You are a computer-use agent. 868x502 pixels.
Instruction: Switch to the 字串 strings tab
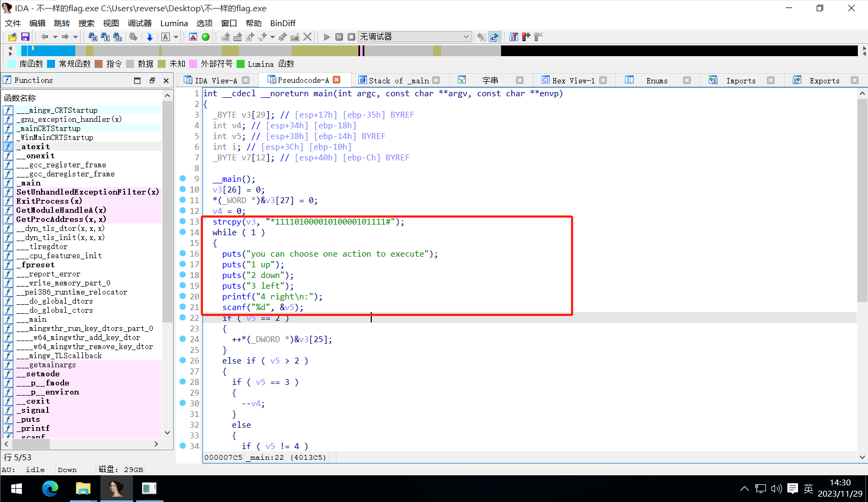pyautogui.click(x=490, y=81)
